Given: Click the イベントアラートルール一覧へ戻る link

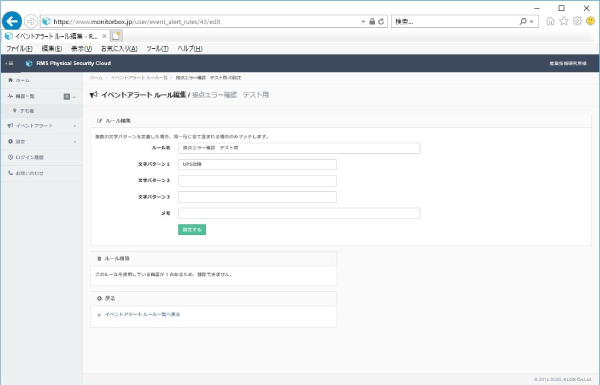Looking at the screenshot, I should pyautogui.click(x=142, y=315).
